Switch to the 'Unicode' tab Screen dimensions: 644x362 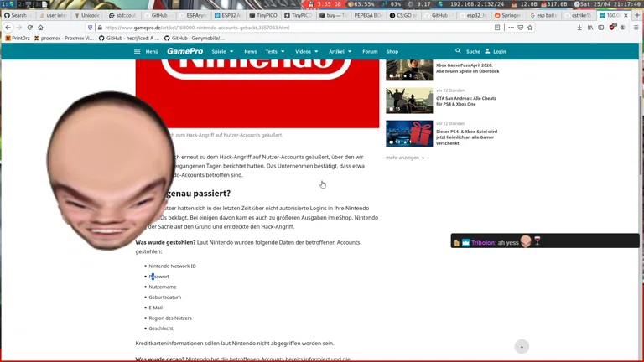pyautogui.click(x=89, y=15)
